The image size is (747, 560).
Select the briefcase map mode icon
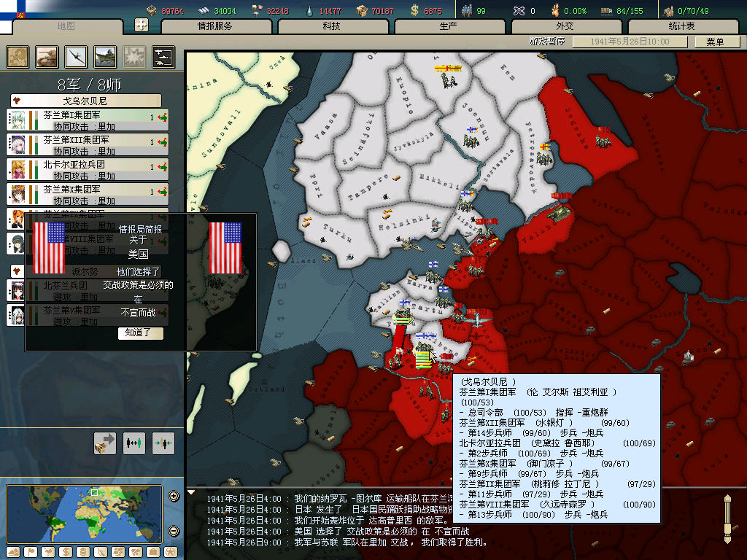153,552
